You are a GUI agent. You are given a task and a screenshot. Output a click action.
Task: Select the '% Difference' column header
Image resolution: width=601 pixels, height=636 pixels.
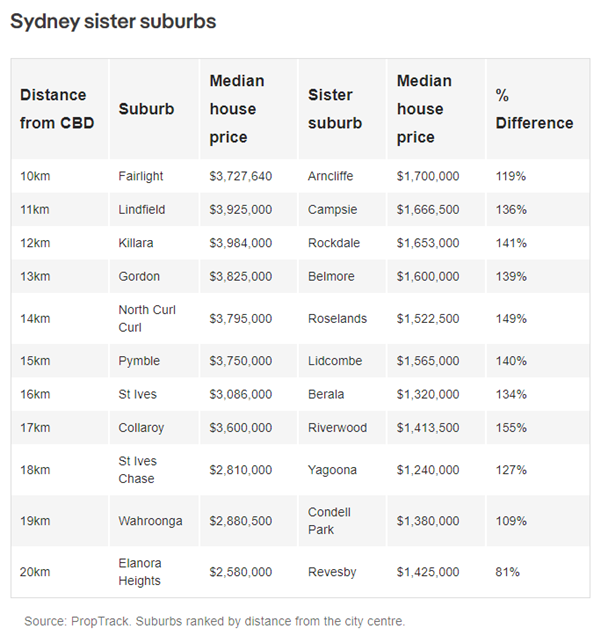534,109
